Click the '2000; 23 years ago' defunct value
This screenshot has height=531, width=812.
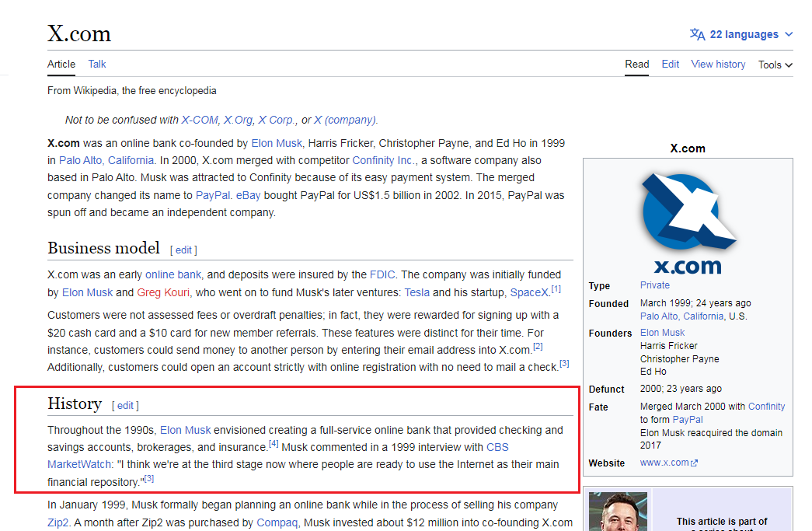[681, 389]
